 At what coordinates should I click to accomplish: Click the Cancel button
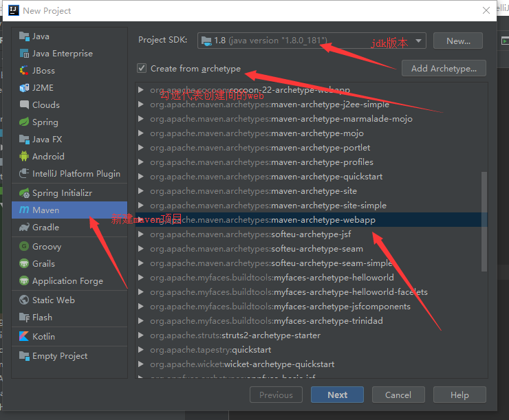coord(398,395)
